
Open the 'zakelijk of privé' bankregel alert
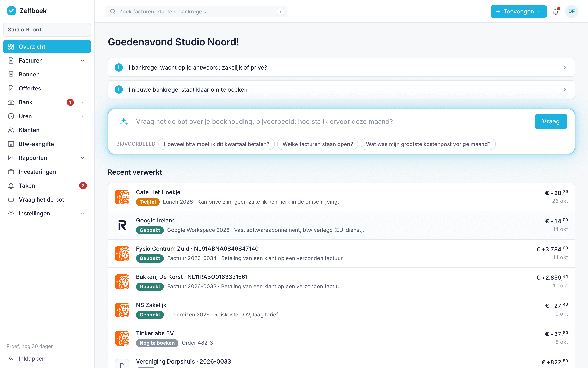(x=341, y=67)
